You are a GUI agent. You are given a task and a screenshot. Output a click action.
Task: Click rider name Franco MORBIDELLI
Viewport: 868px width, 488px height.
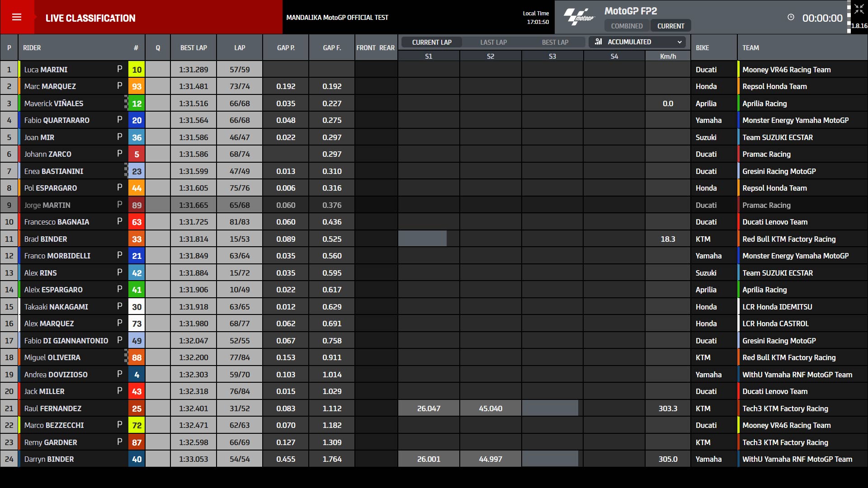point(57,256)
